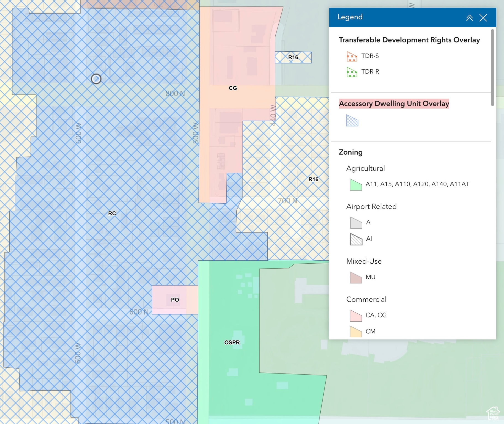Click the hatched AI zoning symbol
504x424 pixels.
pos(356,239)
